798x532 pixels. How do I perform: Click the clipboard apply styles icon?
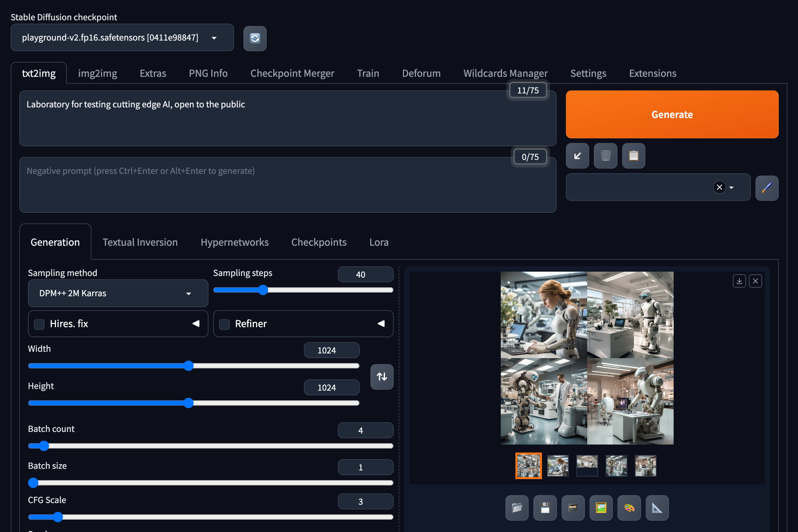click(633, 156)
